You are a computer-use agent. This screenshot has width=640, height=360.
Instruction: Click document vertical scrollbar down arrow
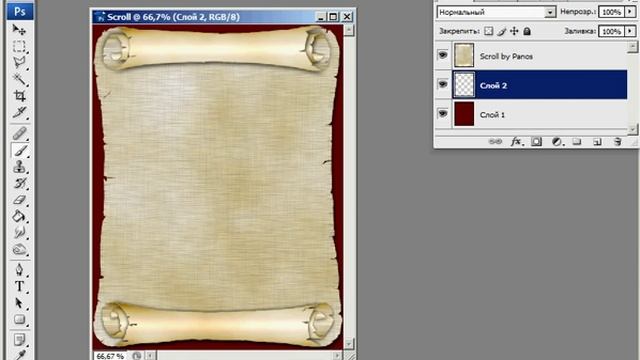tap(349, 344)
